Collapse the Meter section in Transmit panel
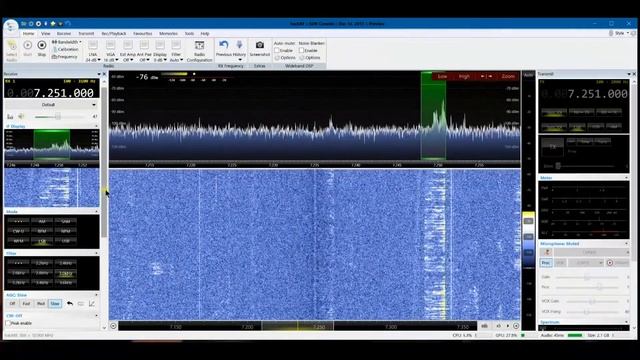Viewport: 640px width, 360px height. coord(626,178)
